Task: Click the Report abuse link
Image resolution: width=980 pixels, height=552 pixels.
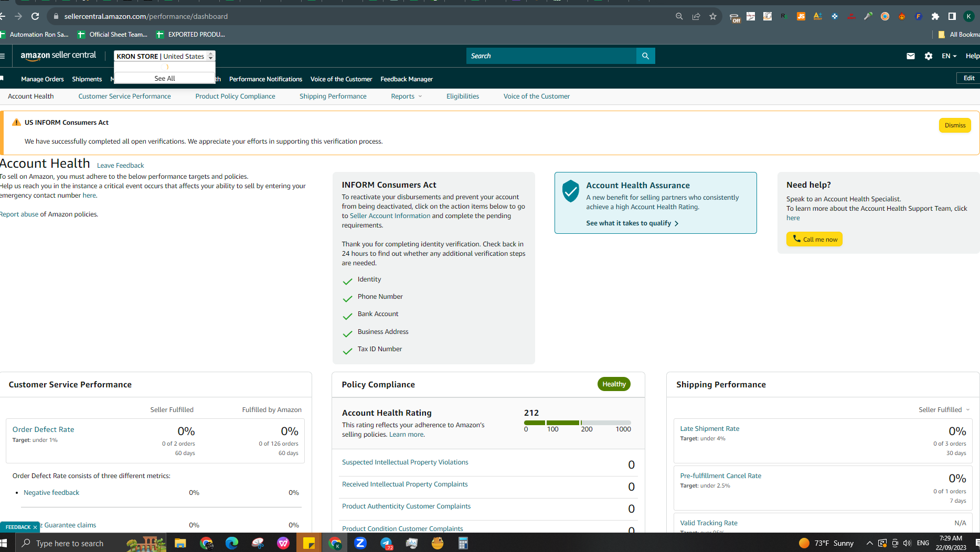Action: click(19, 214)
